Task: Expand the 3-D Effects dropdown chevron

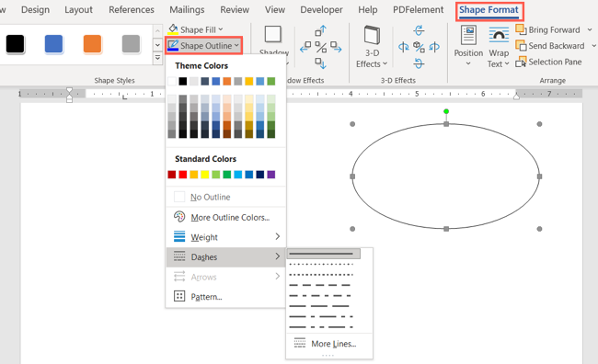Action: point(385,63)
